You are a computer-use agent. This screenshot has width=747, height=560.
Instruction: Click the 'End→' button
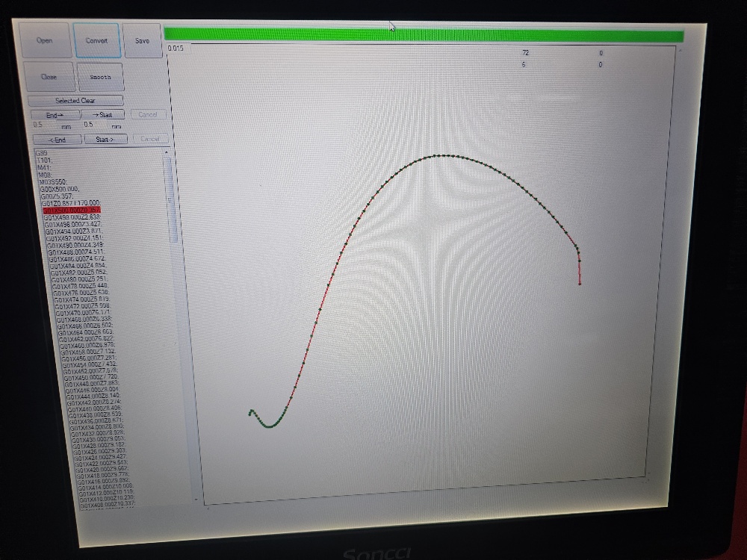point(55,115)
